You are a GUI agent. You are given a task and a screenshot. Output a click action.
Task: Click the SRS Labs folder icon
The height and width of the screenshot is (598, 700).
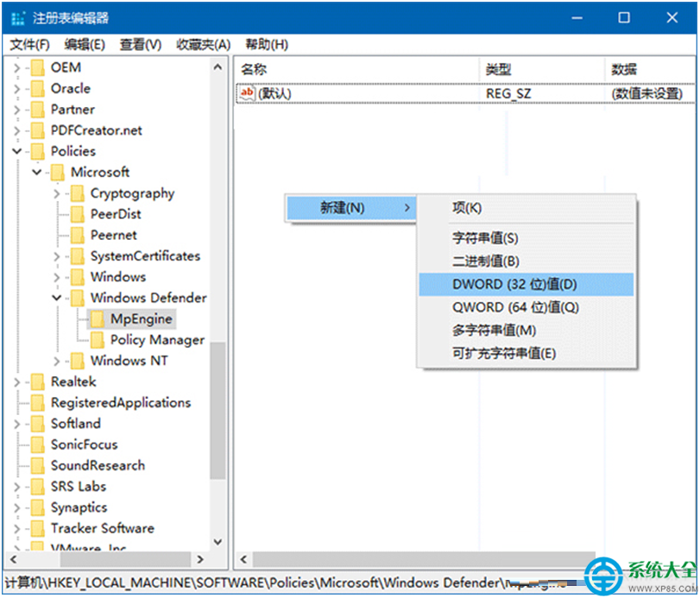click(x=37, y=487)
